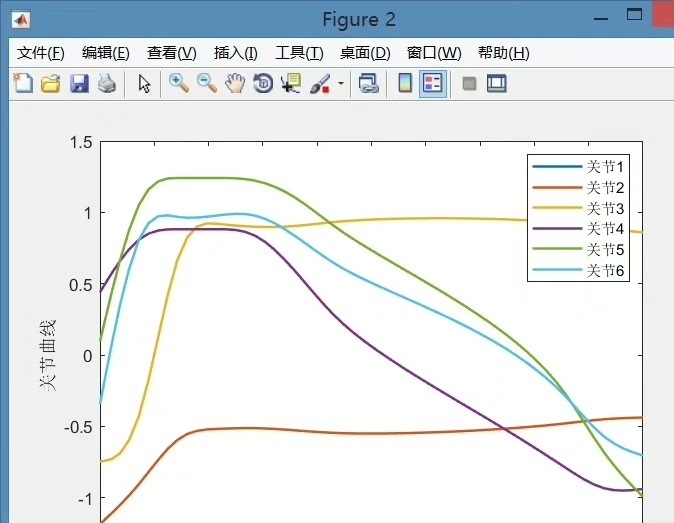Open the 文件(F) menu
This screenshot has width=674, height=523.
(x=41, y=53)
